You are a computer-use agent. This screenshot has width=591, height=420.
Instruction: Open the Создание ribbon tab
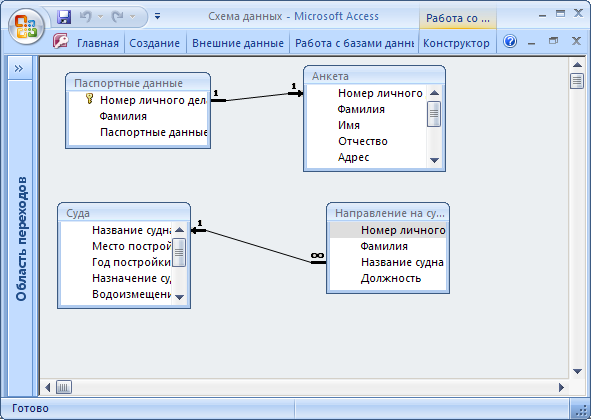point(155,43)
